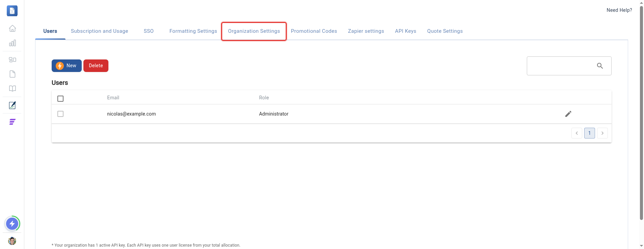
Task: Click the purple stacked-lines icon in sidebar
Action: click(x=12, y=122)
